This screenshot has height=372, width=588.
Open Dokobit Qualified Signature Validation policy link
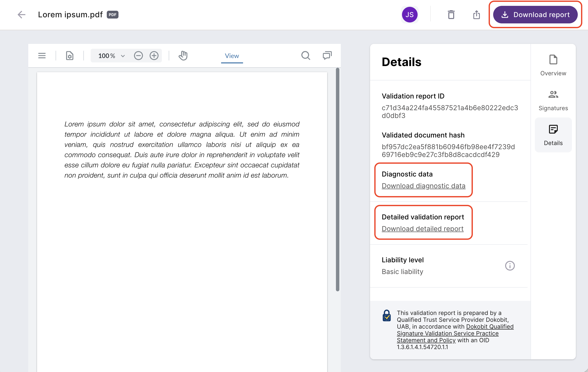tap(455, 333)
